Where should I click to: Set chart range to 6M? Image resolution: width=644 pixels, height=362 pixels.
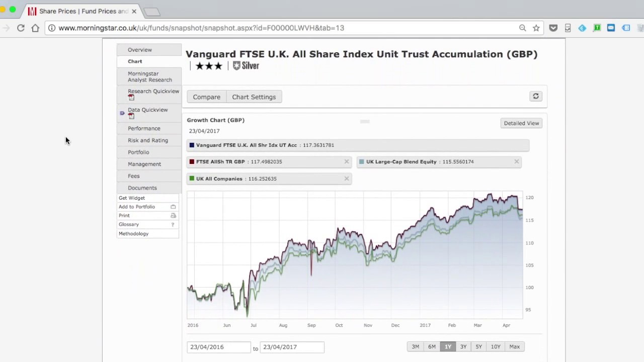tap(432, 347)
